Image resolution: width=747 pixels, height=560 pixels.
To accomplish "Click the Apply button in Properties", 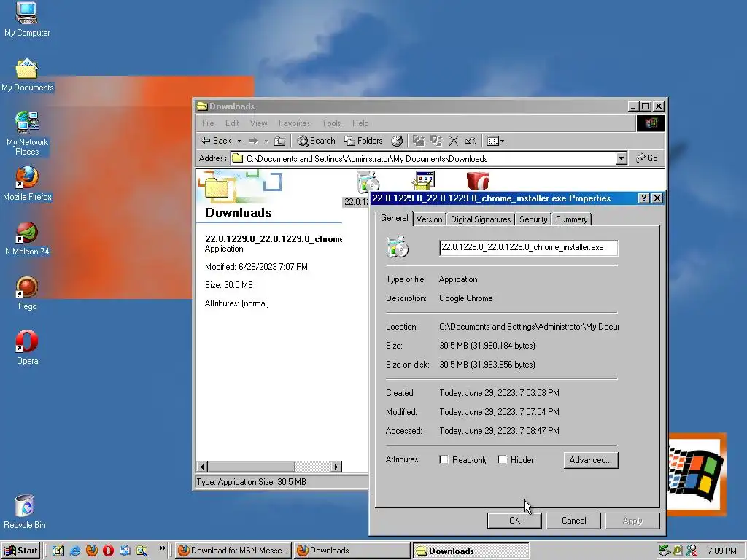I will (632, 521).
